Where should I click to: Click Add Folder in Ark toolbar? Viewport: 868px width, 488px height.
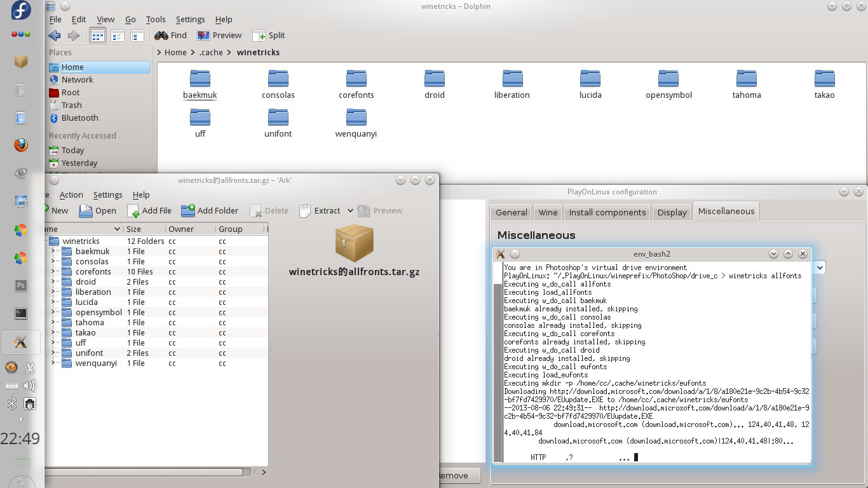tap(210, 210)
